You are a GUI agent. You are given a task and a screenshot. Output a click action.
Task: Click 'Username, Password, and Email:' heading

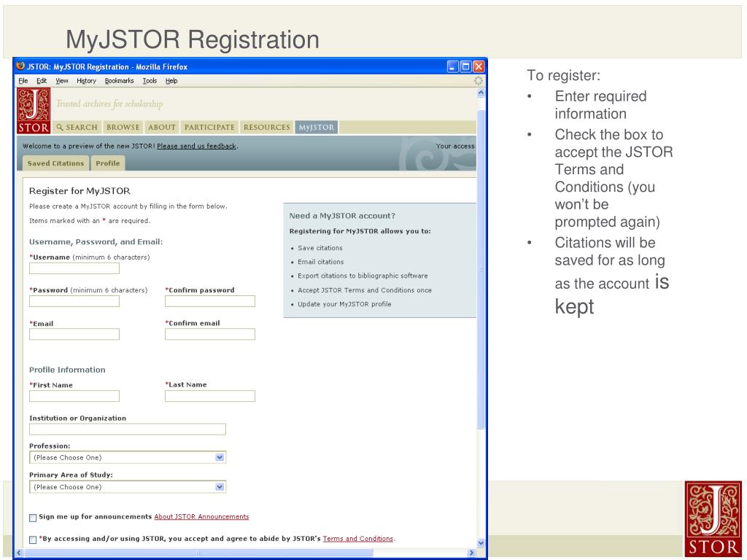coord(96,242)
